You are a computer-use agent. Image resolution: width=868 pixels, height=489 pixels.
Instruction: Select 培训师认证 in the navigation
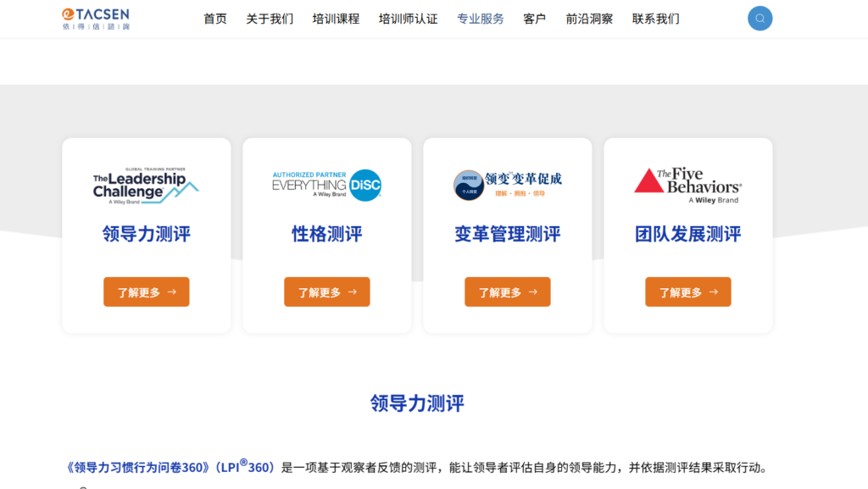[408, 19]
